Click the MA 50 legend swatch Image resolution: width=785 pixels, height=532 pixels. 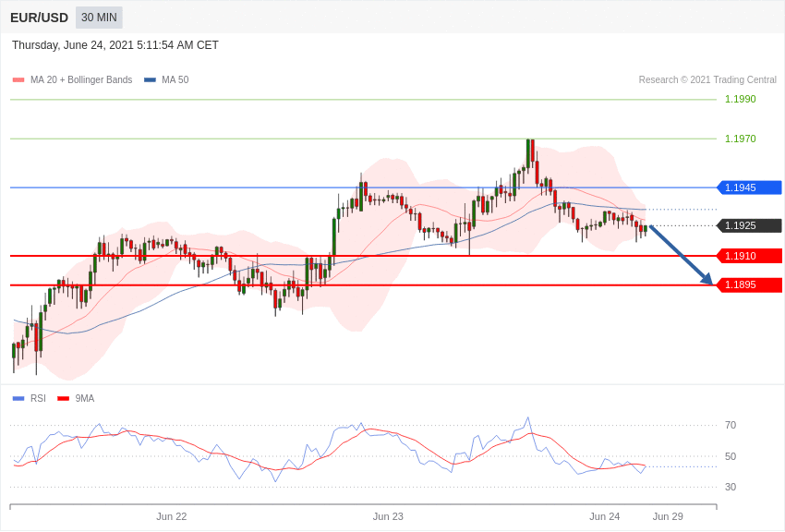[150, 80]
